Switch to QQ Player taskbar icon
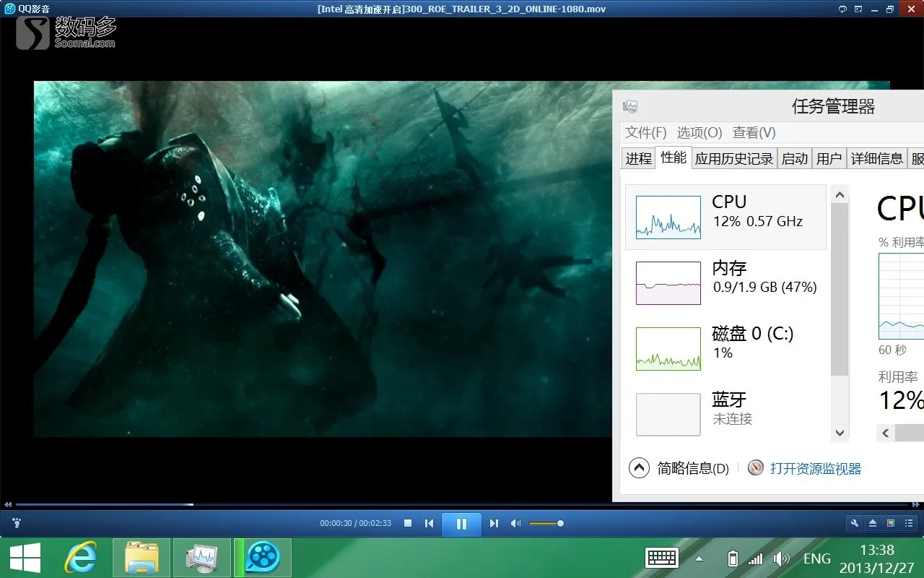This screenshot has height=578, width=924. (262, 558)
